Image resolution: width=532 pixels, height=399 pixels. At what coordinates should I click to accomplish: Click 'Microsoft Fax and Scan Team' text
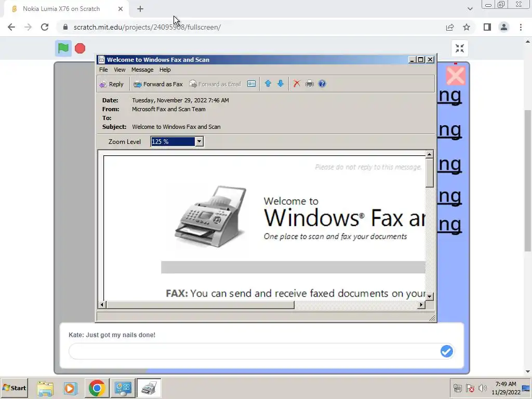(169, 109)
